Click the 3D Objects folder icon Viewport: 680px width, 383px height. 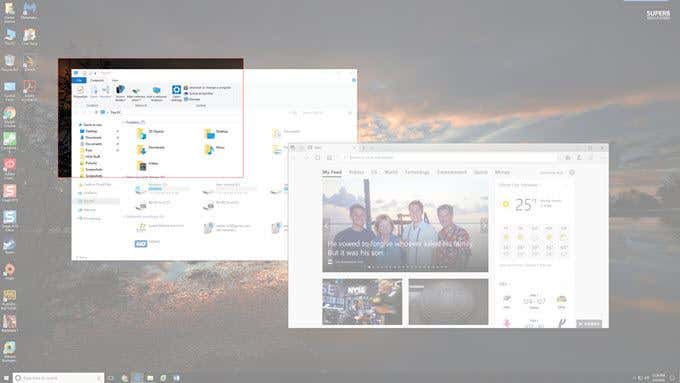click(141, 134)
